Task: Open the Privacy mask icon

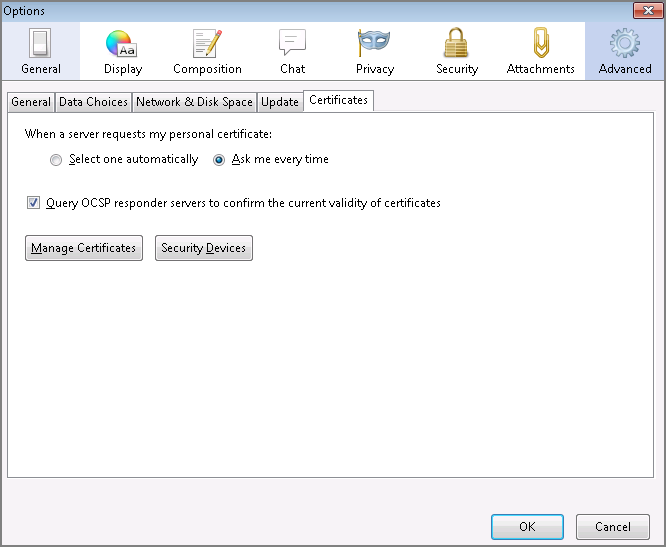Action: coord(374,42)
